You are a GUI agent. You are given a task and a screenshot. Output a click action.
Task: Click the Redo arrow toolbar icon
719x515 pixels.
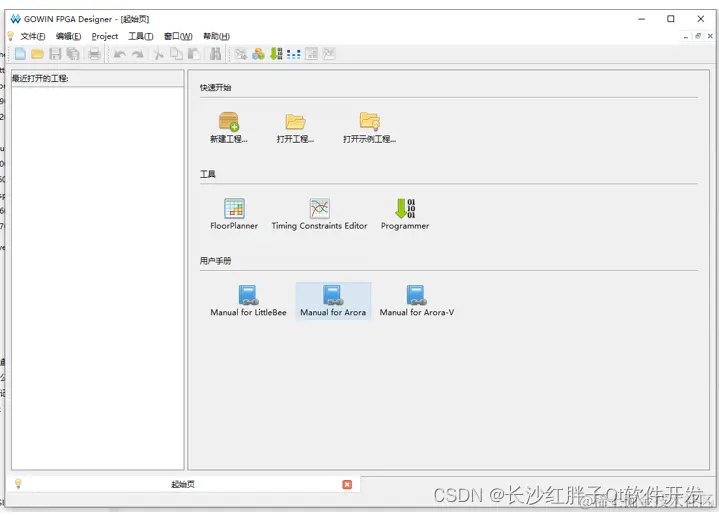tap(137, 54)
